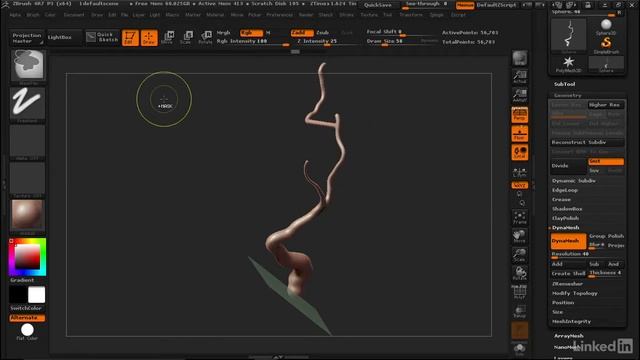The width and height of the screenshot is (640, 360).
Task: Click the SwitchColor button
Action: [x=26, y=308]
